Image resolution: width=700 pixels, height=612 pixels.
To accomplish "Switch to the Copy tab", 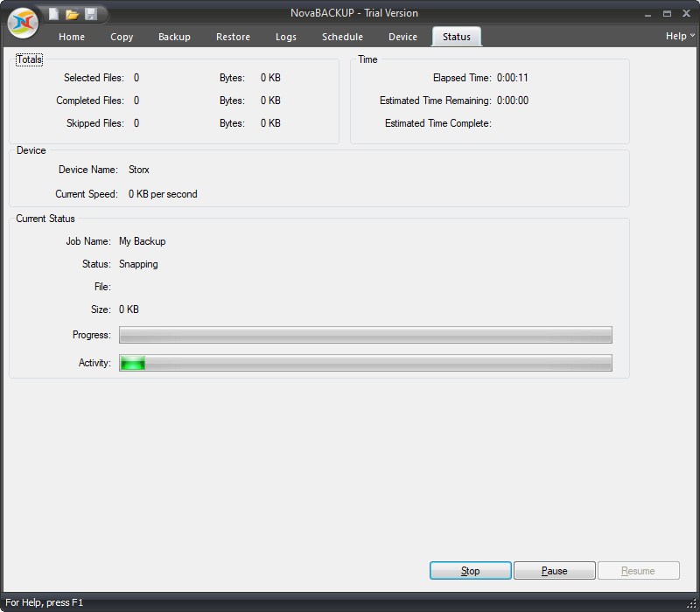I will (122, 37).
